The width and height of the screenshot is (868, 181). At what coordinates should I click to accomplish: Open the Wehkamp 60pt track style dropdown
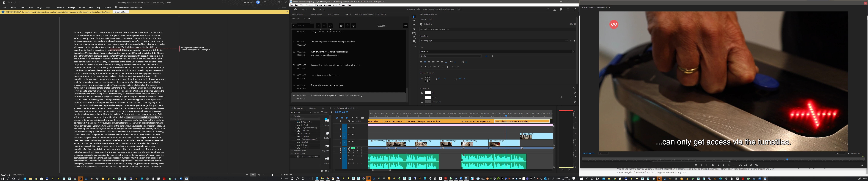pos(567,40)
